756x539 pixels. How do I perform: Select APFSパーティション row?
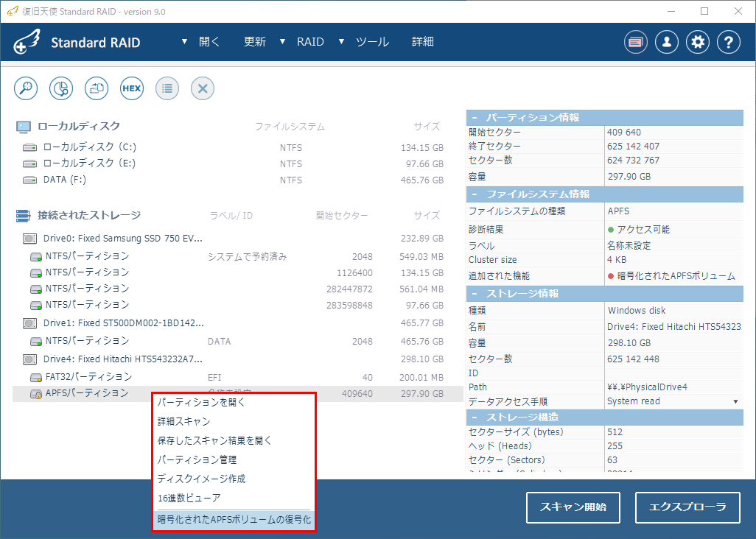[237, 393]
